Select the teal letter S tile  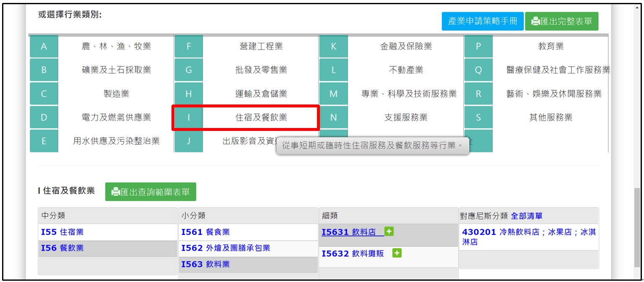[x=478, y=117]
